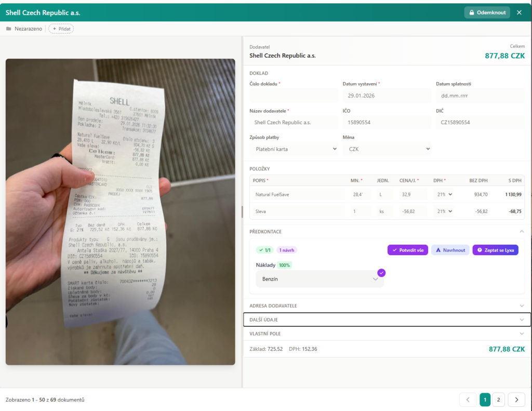
Task: Go to the previous page arrow
Action: point(468,400)
